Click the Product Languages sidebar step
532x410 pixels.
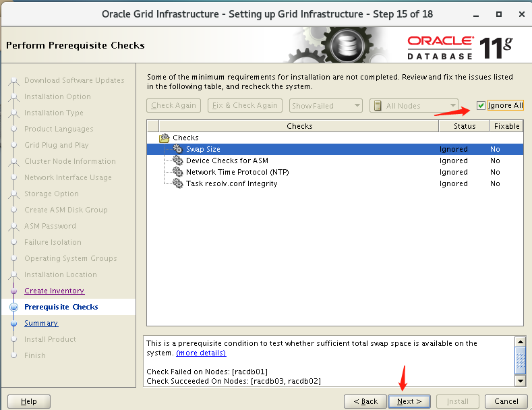pos(59,129)
